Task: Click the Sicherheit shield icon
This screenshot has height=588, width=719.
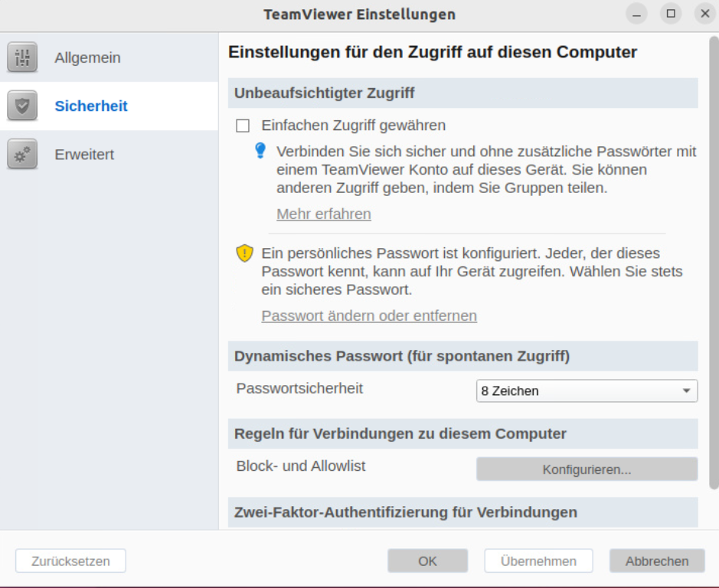Action: 22,106
